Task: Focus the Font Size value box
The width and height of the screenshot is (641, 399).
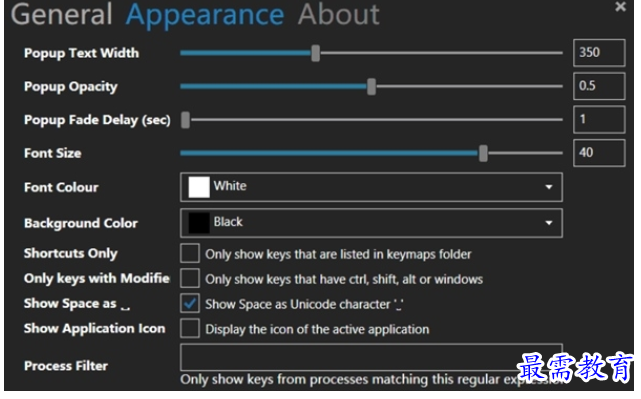Action: [x=599, y=153]
